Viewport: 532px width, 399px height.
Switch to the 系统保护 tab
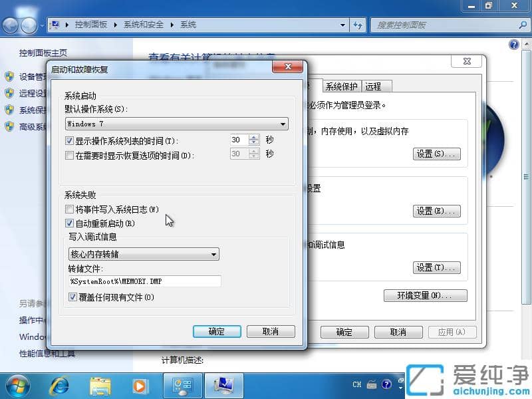point(340,86)
